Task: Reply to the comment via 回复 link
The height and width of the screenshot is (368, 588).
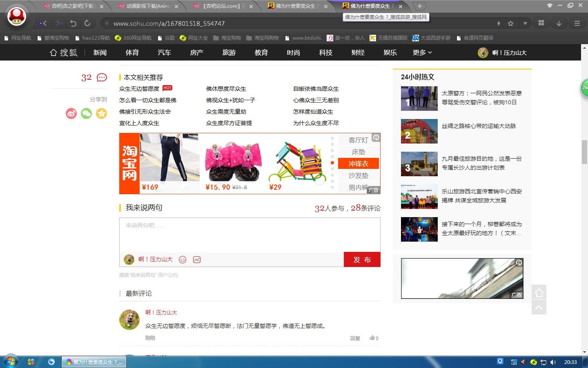Action: click(354, 338)
